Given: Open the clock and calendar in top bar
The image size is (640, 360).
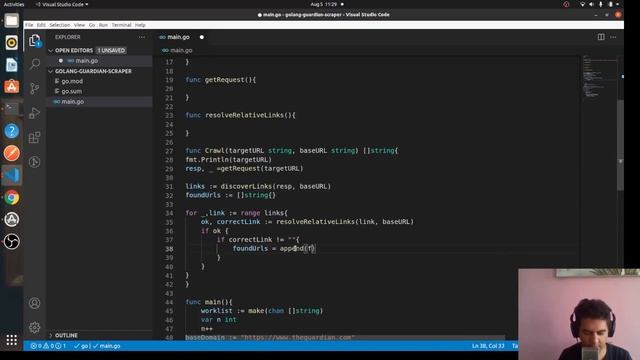Looking at the screenshot, I should point(324,4).
